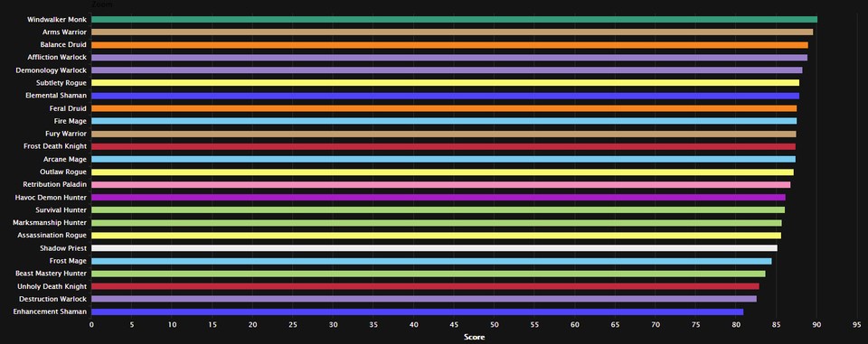Image resolution: width=868 pixels, height=344 pixels.
Task: Click the Feral Druid bar
Action: coord(444,108)
